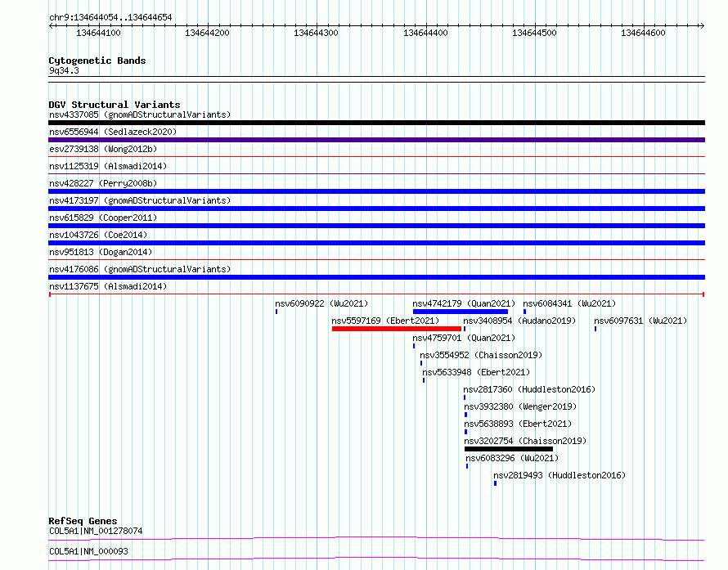Select the black nsv3202754 variant bar
The width and height of the screenshot is (728, 570).
click(509, 449)
